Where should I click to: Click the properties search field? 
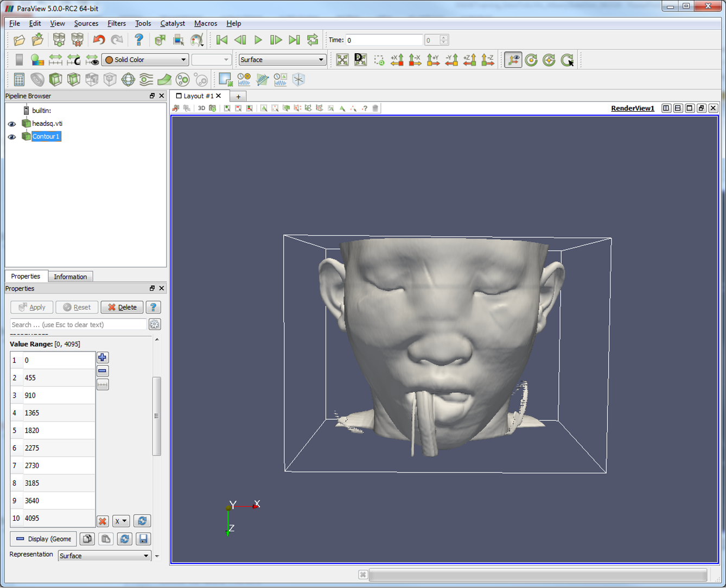(78, 324)
